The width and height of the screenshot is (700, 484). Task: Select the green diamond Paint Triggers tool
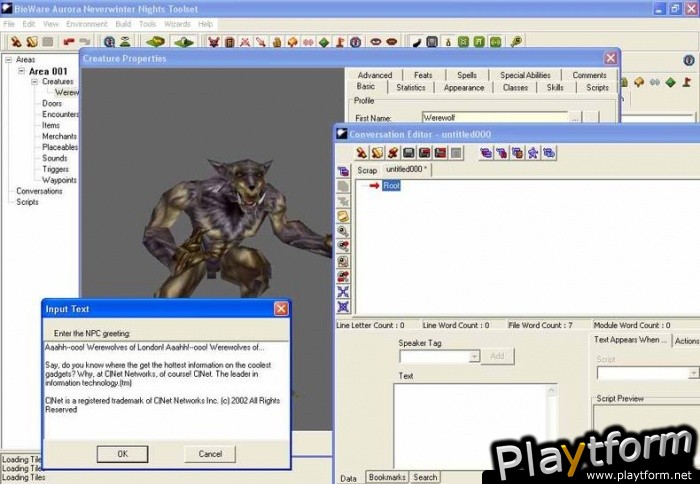tap(324, 42)
